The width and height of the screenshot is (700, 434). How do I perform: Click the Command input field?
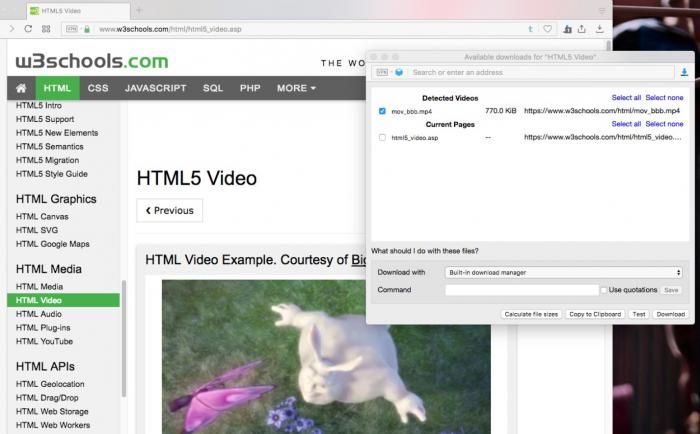click(x=522, y=290)
